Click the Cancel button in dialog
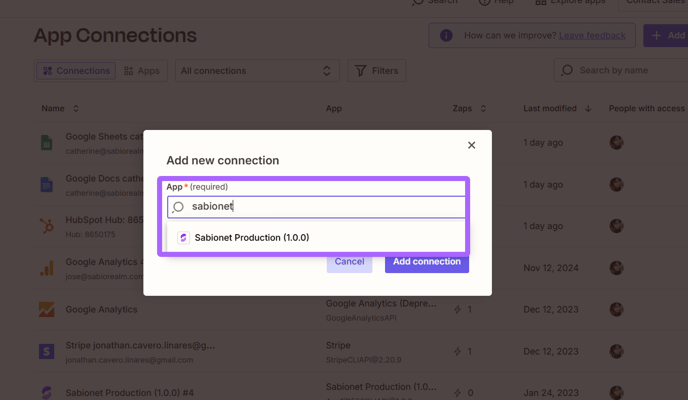 [349, 261]
